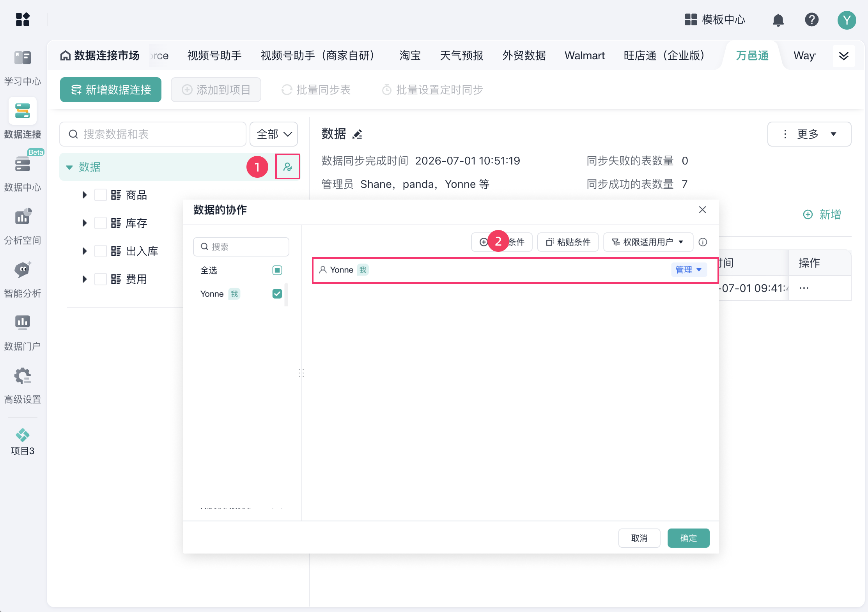Image resolution: width=868 pixels, height=612 pixels.
Task: Switch to the 淘宝 tab
Action: pyautogui.click(x=410, y=55)
